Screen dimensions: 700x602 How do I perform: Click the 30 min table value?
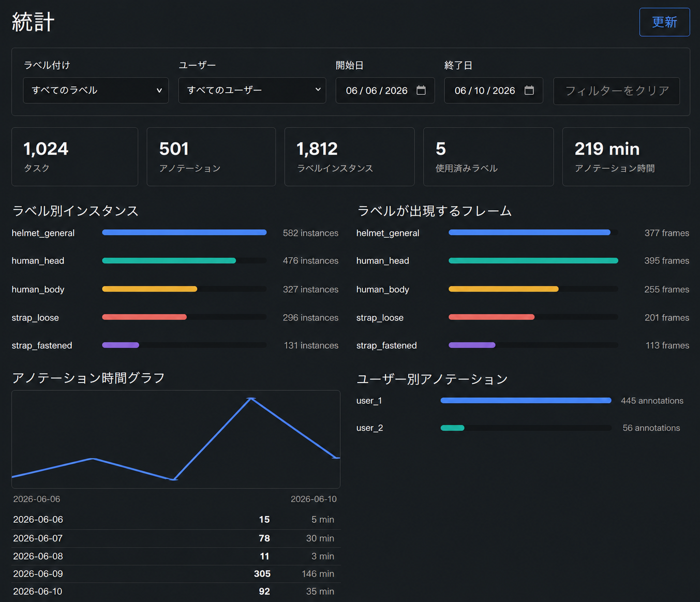click(320, 538)
